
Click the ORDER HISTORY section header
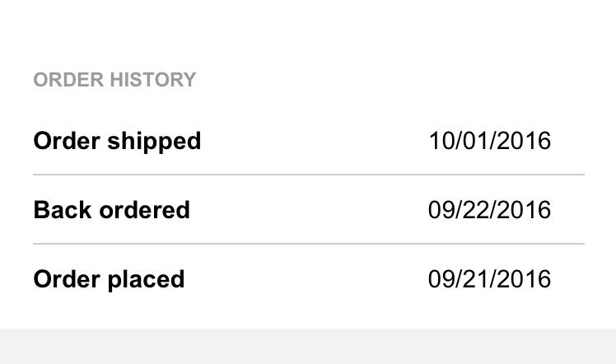tap(114, 80)
